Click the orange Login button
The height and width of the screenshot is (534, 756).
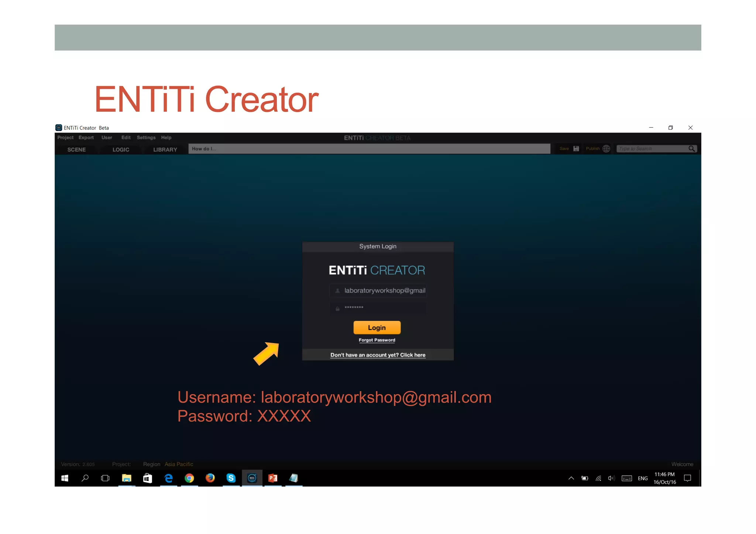[377, 328]
